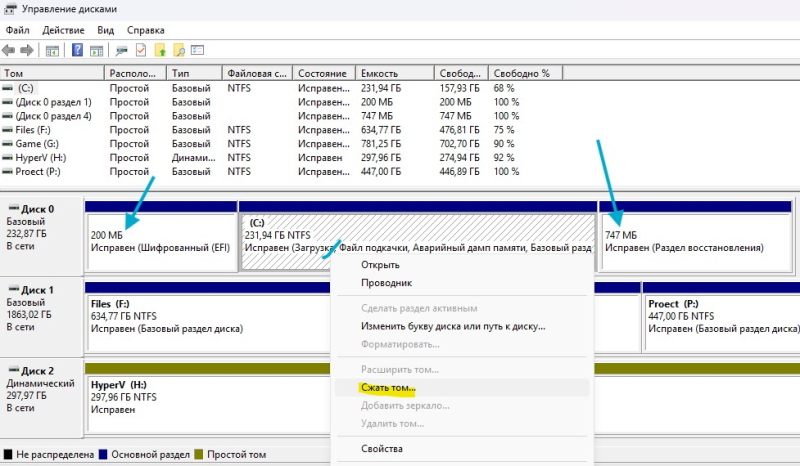Select the Game (G:) row in volume list
800x466 pixels.
(x=40, y=144)
